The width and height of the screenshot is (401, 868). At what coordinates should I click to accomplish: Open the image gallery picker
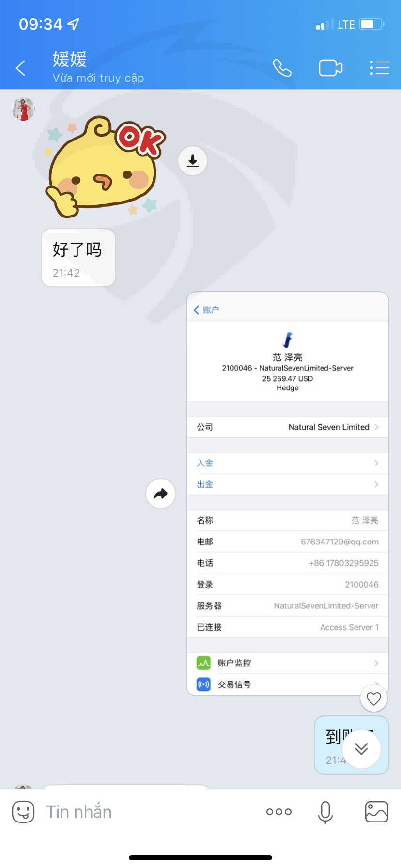[377, 811]
